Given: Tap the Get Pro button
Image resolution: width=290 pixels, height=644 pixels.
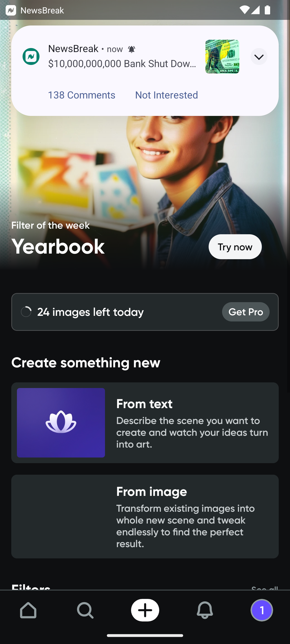Looking at the screenshot, I should point(246,312).
